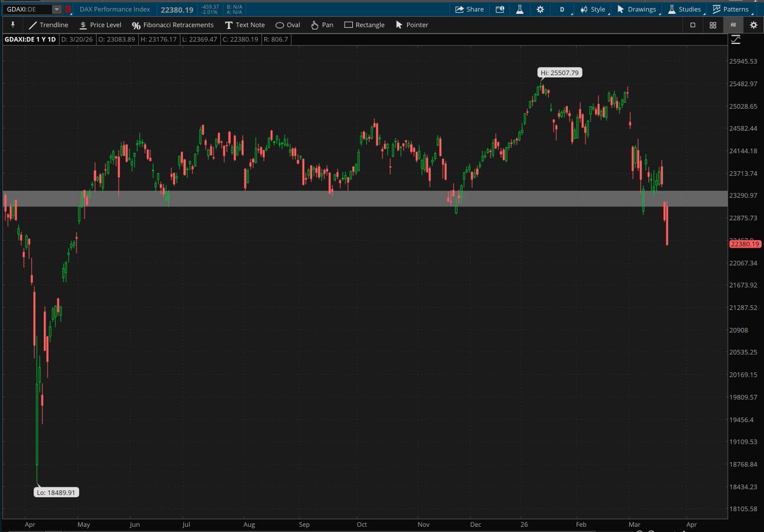Open the Studies menu

pos(684,10)
